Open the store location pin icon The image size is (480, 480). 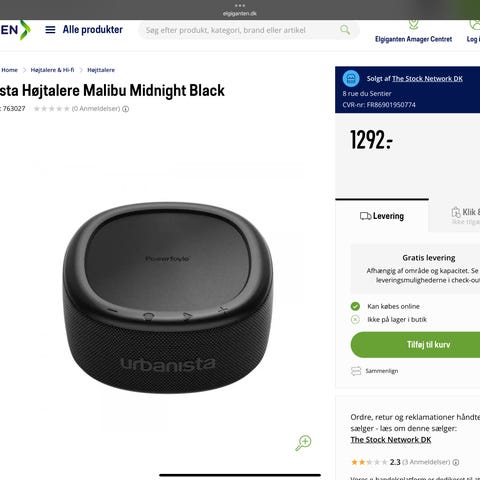413,24
